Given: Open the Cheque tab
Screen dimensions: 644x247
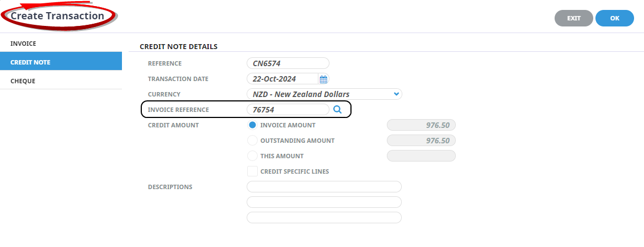Looking at the screenshot, I should pyautogui.click(x=61, y=80).
